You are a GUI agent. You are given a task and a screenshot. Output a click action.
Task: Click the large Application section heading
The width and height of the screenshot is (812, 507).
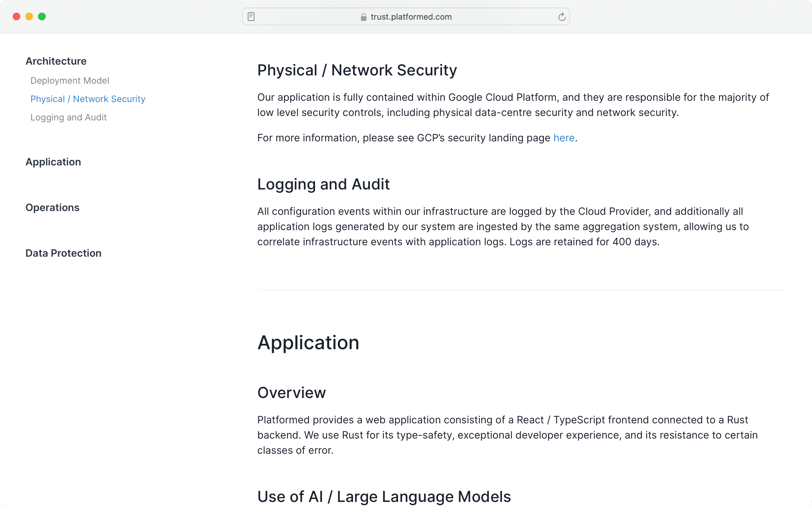coord(308,342)
